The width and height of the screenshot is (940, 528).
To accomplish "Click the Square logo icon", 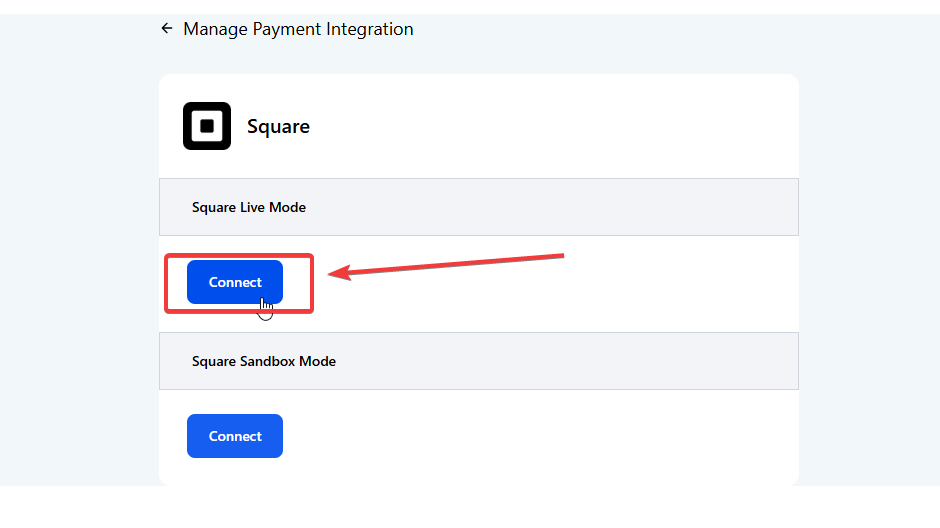I will point(207,126).
